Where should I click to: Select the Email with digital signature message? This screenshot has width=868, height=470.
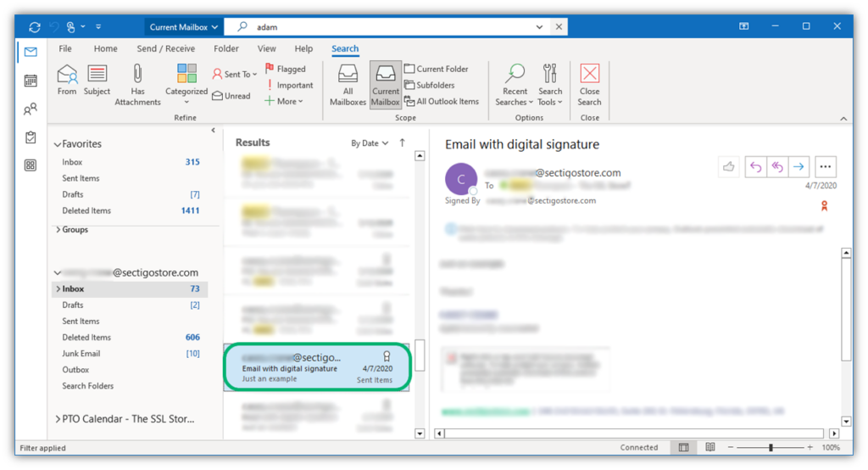pyautogui.click(x=316, y=368)
